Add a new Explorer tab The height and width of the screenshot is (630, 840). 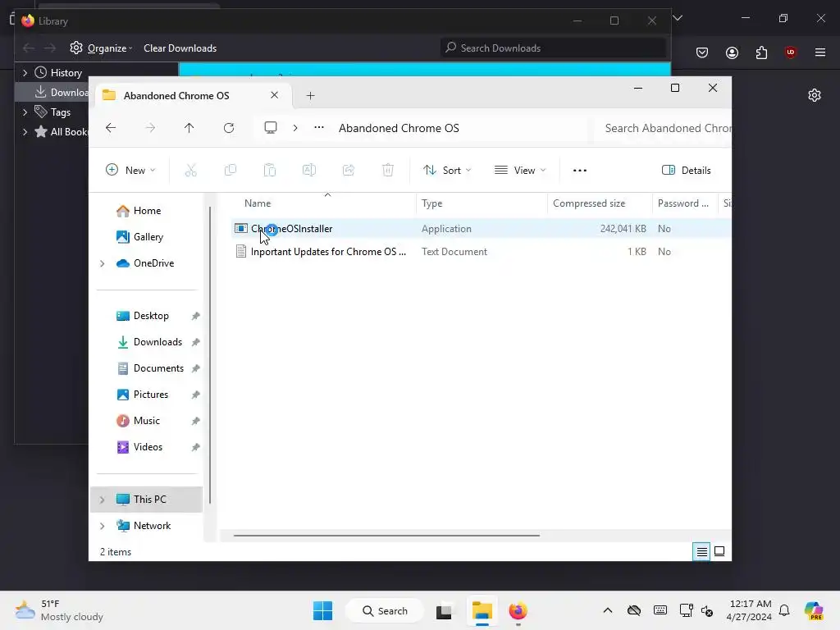[x=310, y=96]
